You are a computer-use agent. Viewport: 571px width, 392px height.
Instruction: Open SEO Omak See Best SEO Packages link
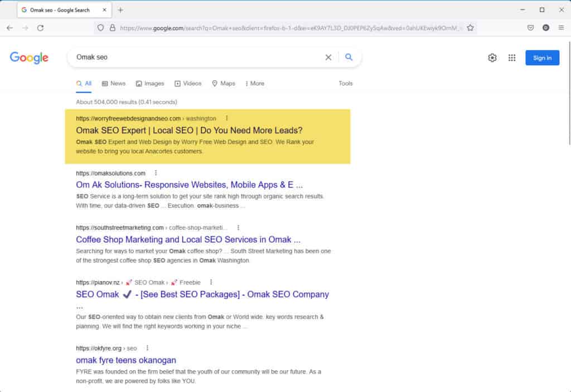(202, 294)
